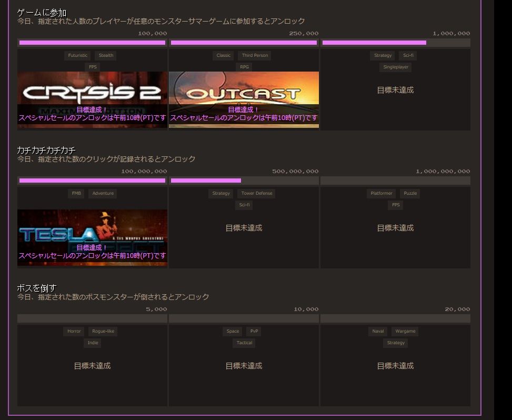Click the Adventure tag
The height and width of the screenshot is (420, 512).
[x=103, y=193]
